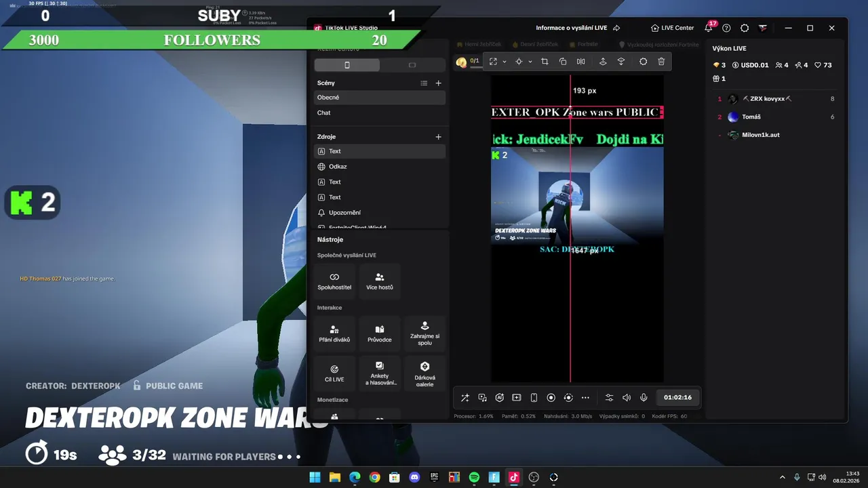This screenshot has width=868, height=488.
Task: Open Chrome from the taskbar
Action: coord(374,477)
